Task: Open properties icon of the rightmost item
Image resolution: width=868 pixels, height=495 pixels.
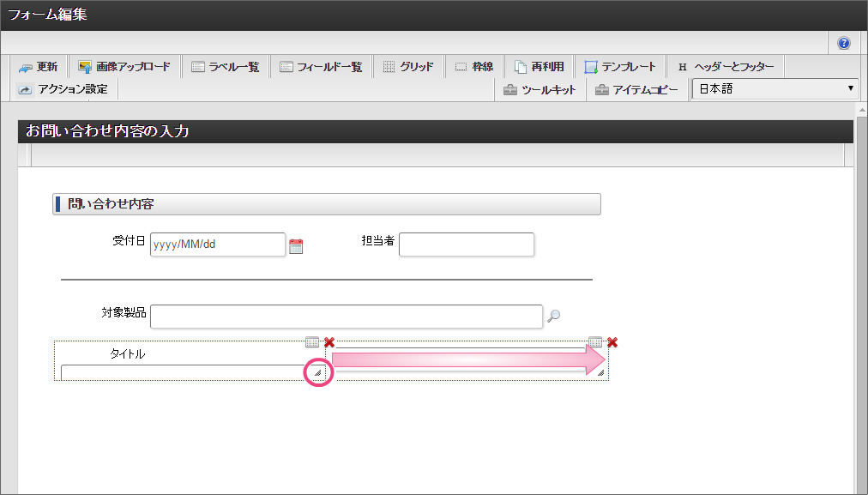Action: (x=595, y=342)
